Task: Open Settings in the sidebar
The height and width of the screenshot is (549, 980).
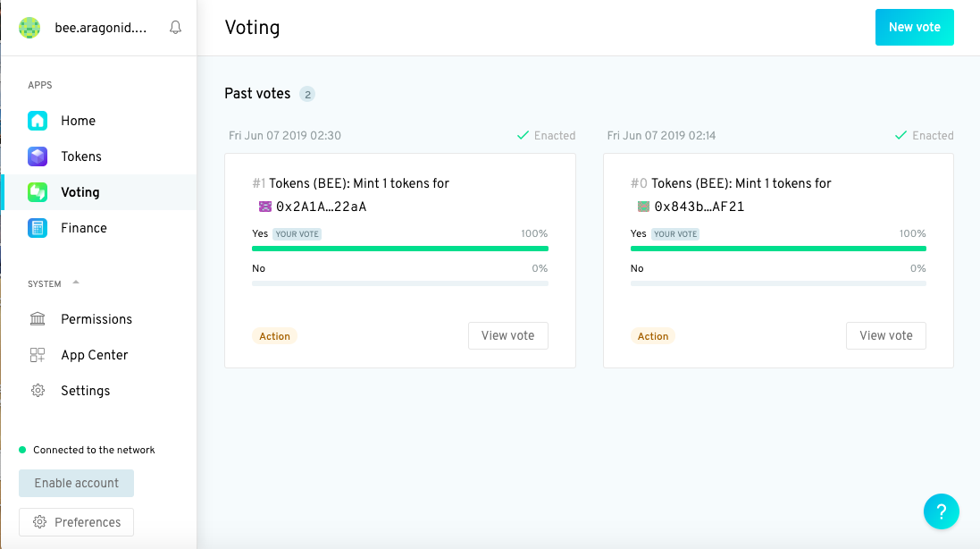Action: point(99,391)
